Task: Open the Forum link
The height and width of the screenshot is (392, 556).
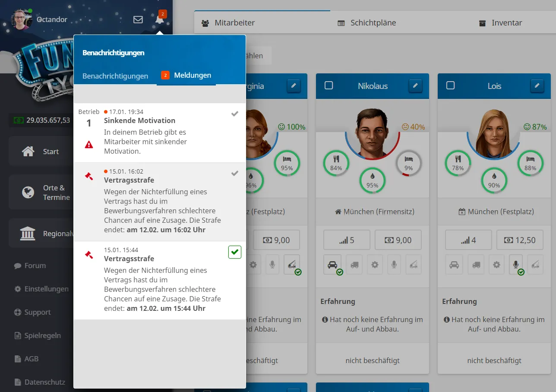Action: point(35,266)
